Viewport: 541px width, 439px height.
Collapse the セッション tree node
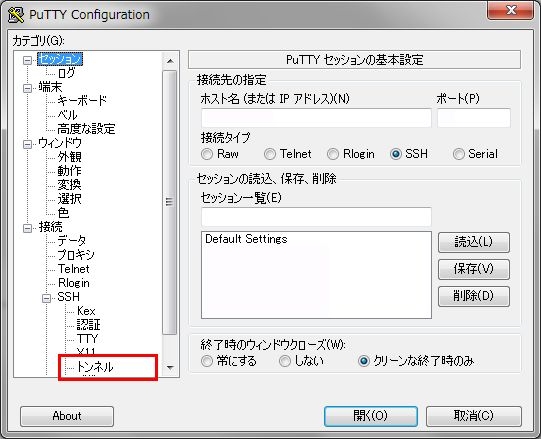(x=27, y=60)
